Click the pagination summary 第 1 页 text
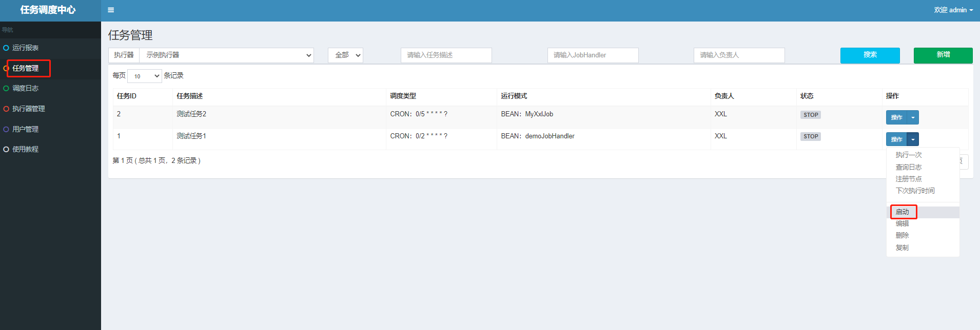This screenshot has width=980, height=330. pos(156,160)
